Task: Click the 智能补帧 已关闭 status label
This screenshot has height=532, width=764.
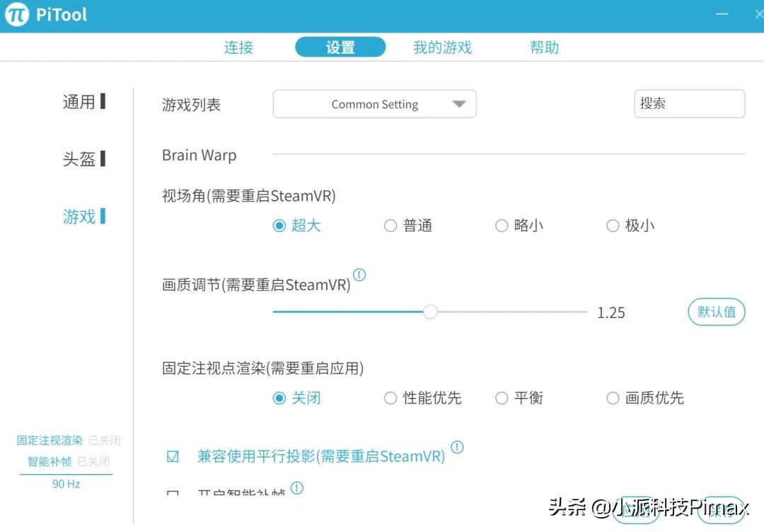Action: [66, 462]
